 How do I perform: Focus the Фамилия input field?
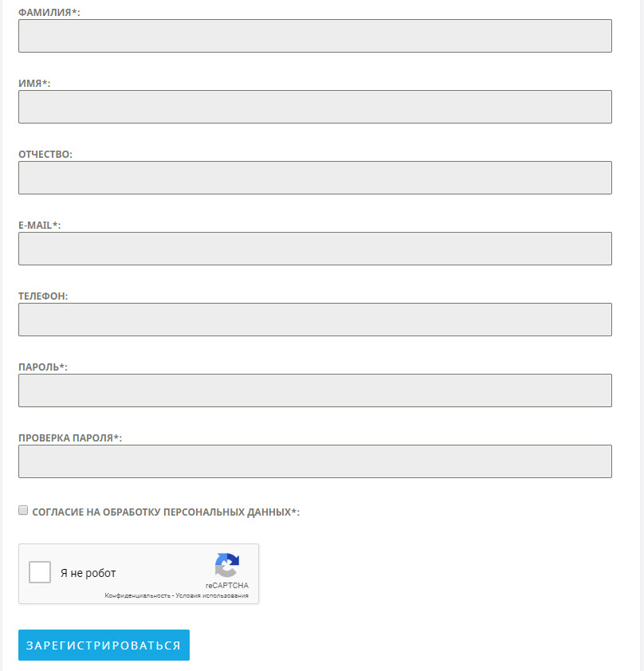click(x=315, y=36)
